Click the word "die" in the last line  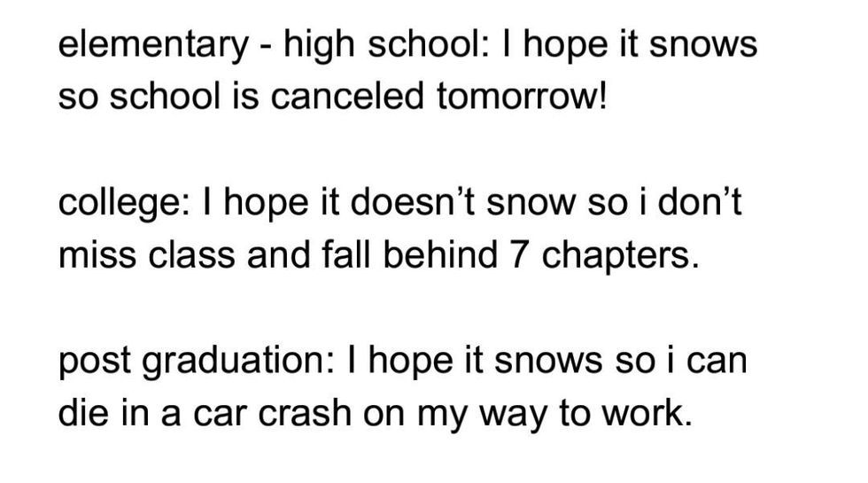[x=85, y=415]
